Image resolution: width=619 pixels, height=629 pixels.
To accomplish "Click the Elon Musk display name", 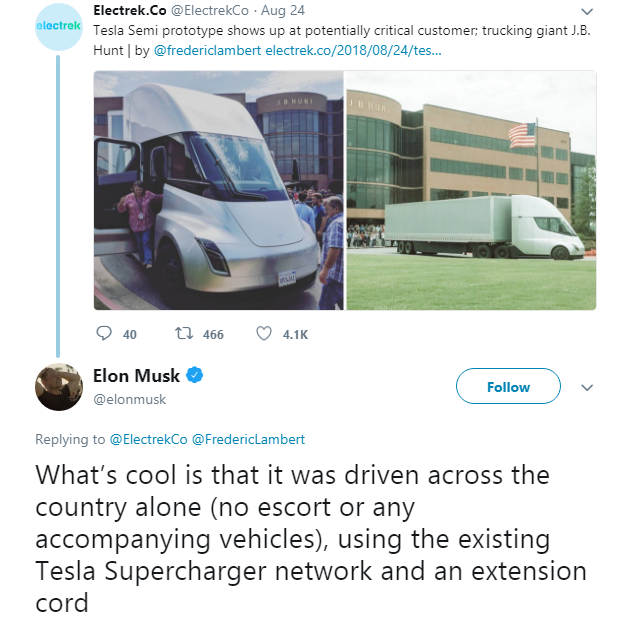I will click(x=136, y=376).
